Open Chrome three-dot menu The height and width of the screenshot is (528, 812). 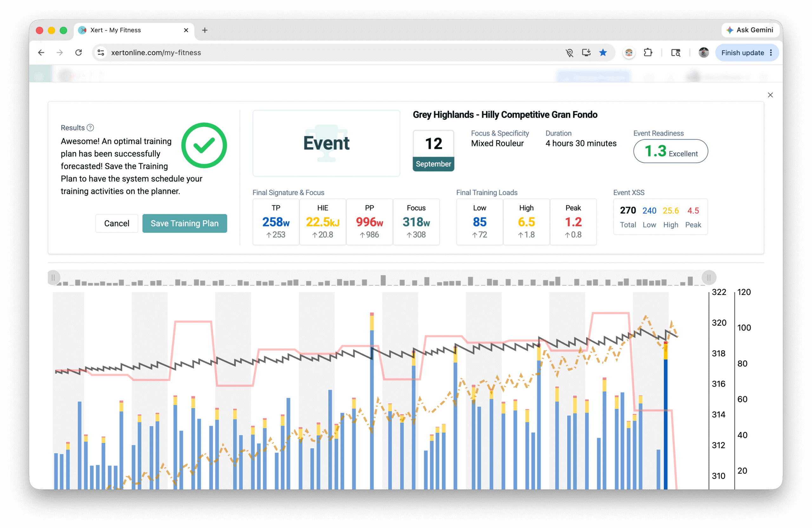pos(771,53)
